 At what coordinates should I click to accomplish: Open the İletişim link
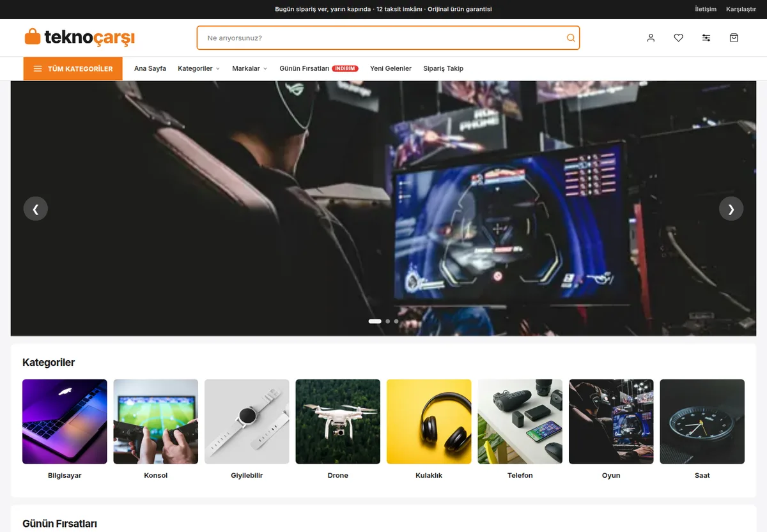tap(706, 9)
